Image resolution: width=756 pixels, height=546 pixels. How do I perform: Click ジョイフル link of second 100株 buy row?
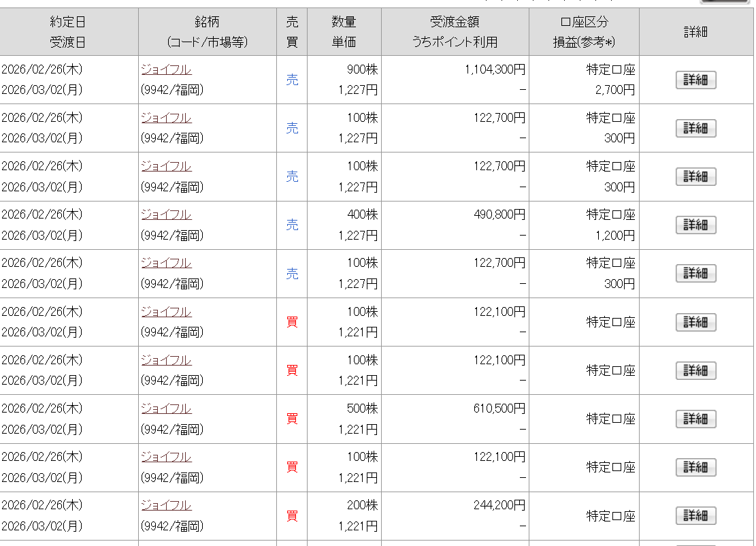166,360
